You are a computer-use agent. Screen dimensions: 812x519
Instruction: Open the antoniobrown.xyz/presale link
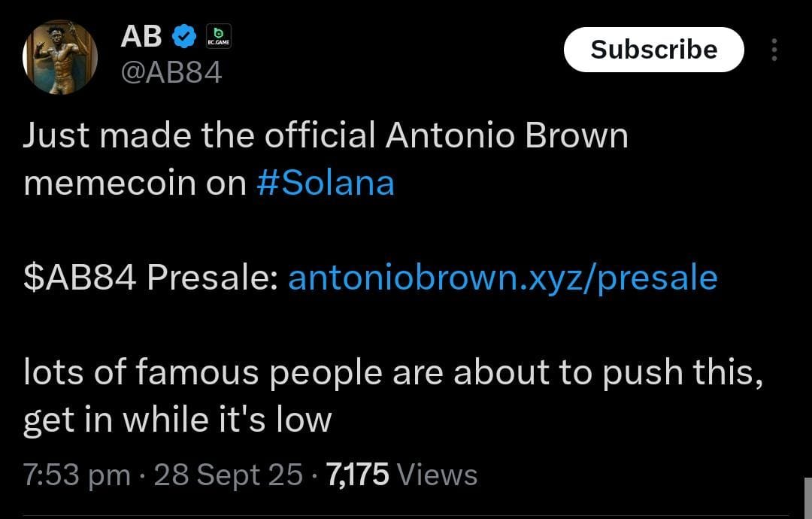pyautogui.click(x=502, y=278)
